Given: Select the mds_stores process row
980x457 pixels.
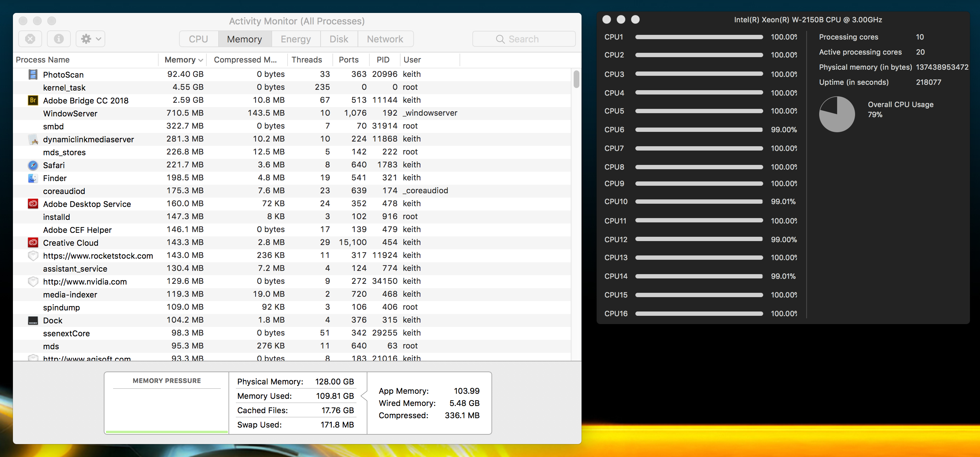Looking at the screenshot, I should [x=292, y=152].
